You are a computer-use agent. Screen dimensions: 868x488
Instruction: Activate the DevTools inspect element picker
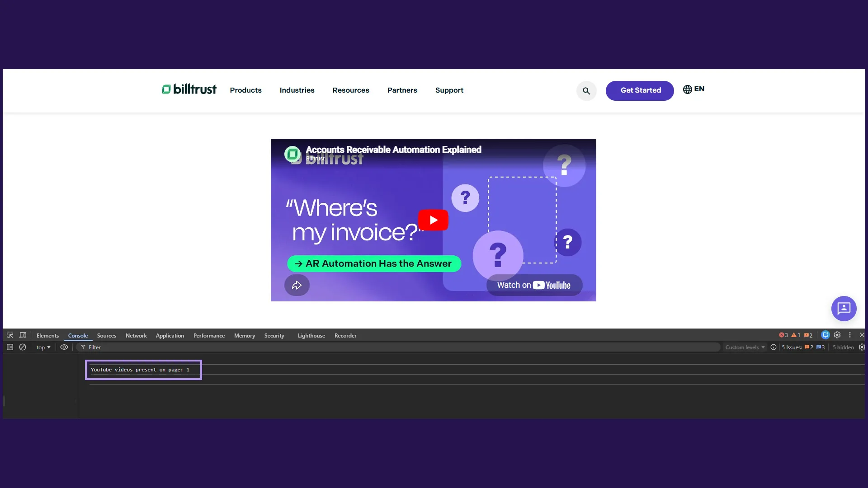pyautogui.click(x=10, y=335)
